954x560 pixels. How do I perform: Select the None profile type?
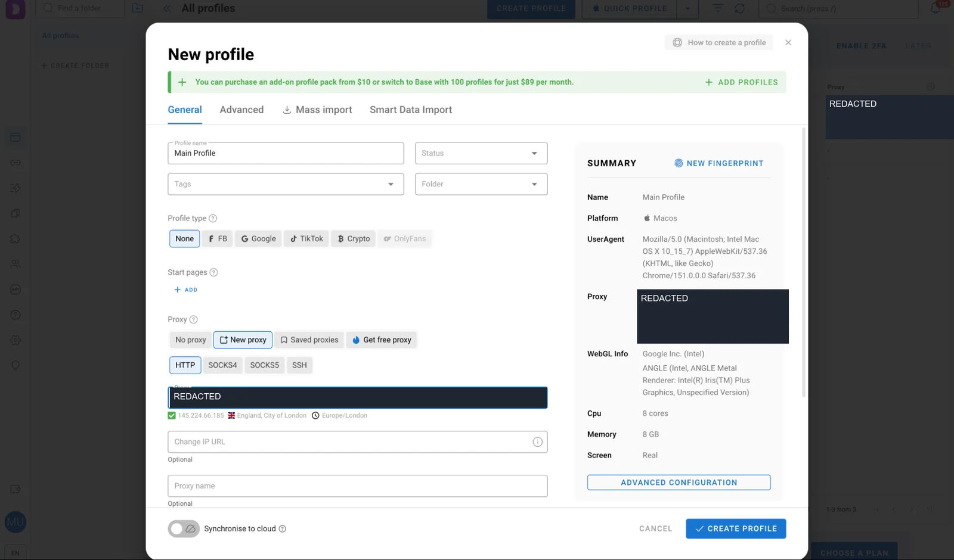coord(184,239)
